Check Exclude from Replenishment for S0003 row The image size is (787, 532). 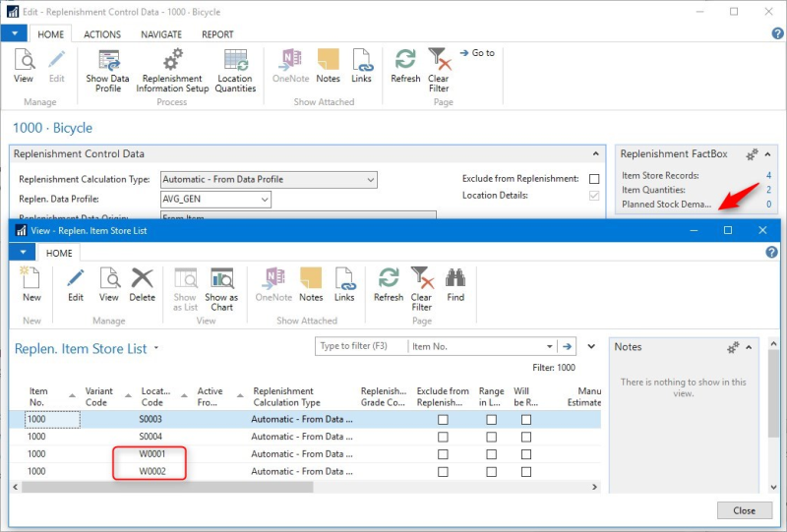click(443, 420)
